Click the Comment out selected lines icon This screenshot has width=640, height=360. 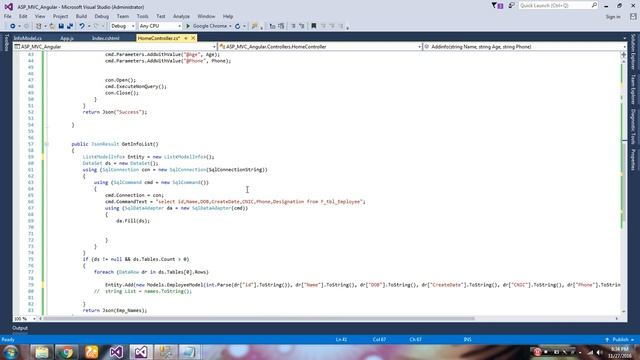click(x=293, y=26)
